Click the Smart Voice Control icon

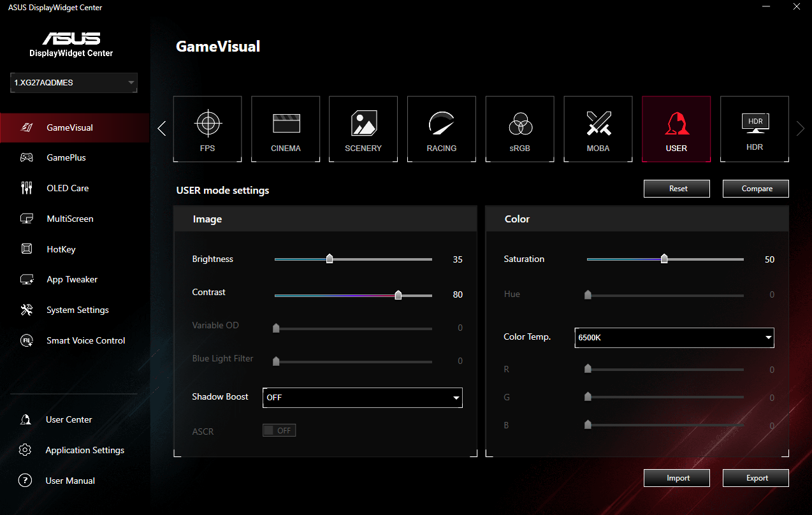click(26, 340)
